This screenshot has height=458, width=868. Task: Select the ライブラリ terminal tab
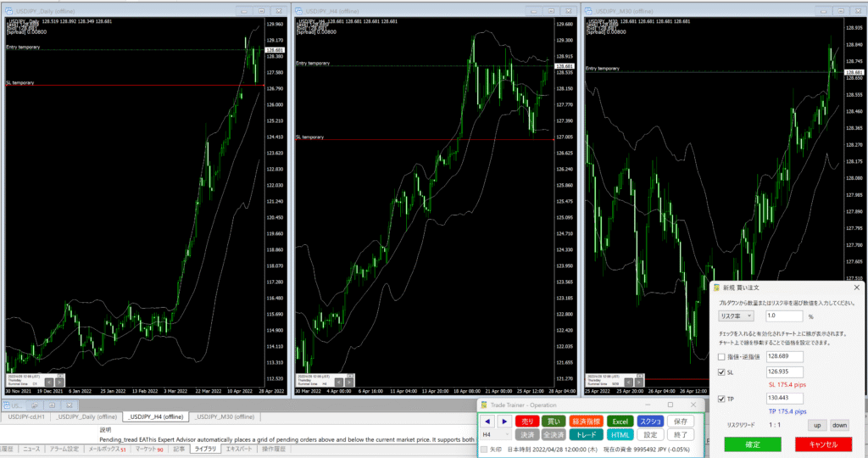205,450
